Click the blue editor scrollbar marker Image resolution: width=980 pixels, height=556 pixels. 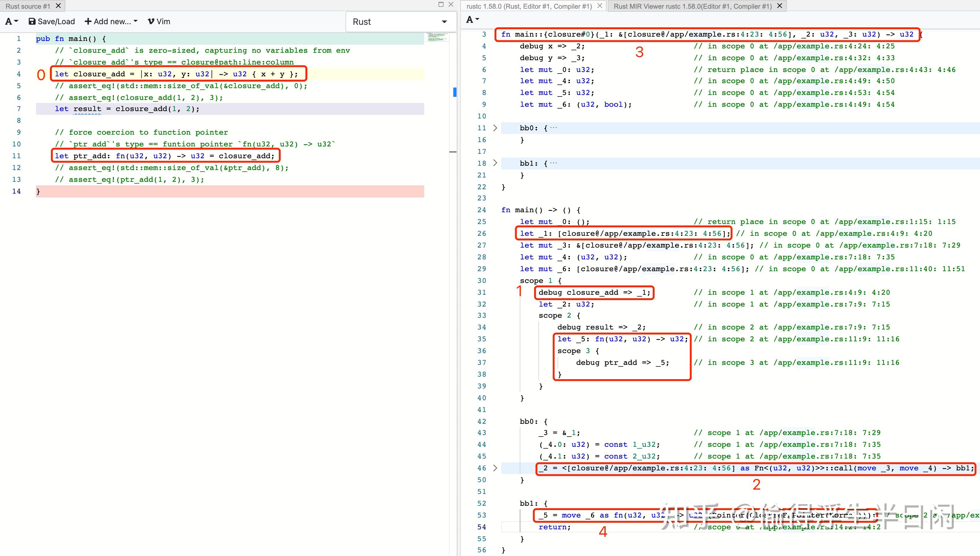(455, 92)
